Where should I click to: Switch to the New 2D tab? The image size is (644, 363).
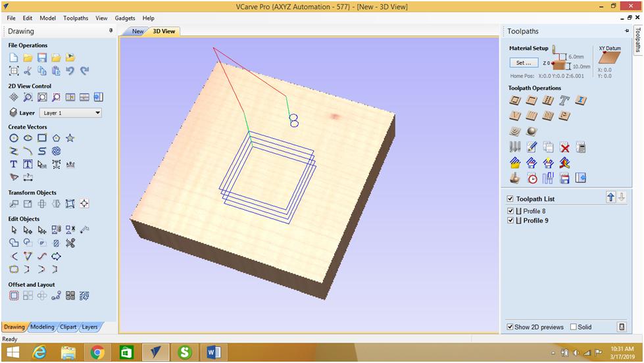click(137, 31)
